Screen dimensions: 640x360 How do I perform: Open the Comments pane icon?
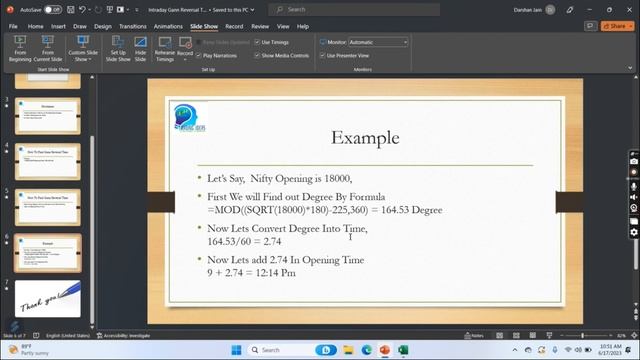(590, 26)
